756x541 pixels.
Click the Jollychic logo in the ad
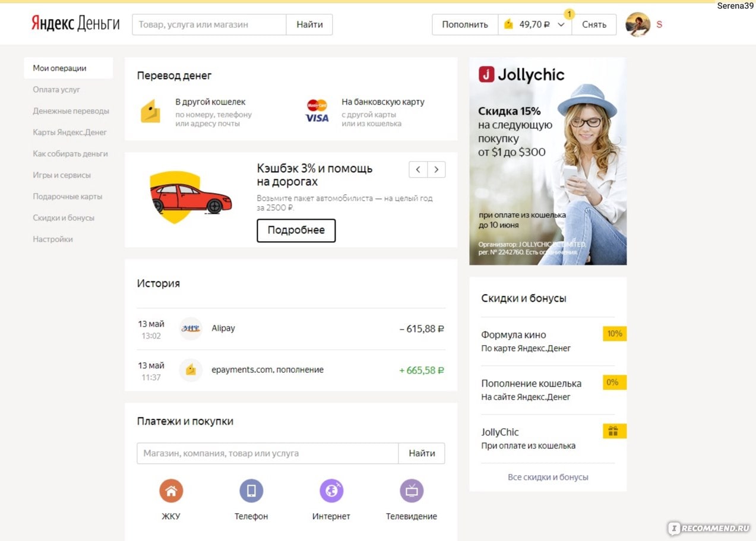point(521,75)
